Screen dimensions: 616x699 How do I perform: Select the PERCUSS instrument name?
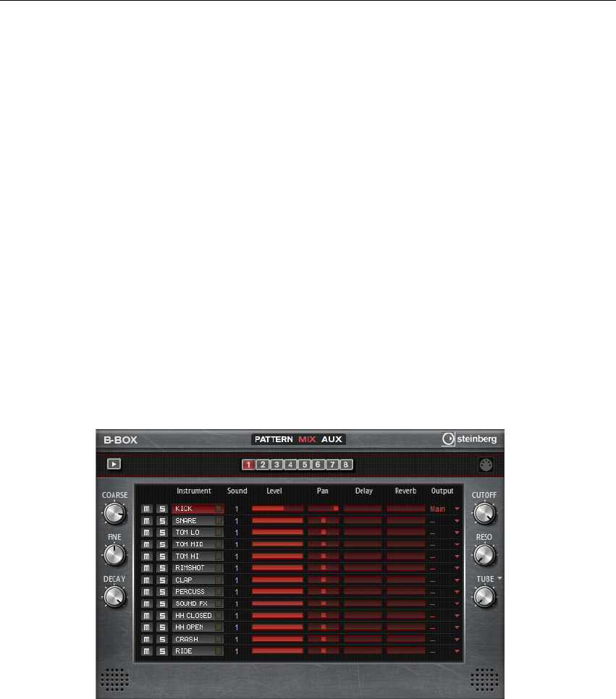[x=190, y=592]
